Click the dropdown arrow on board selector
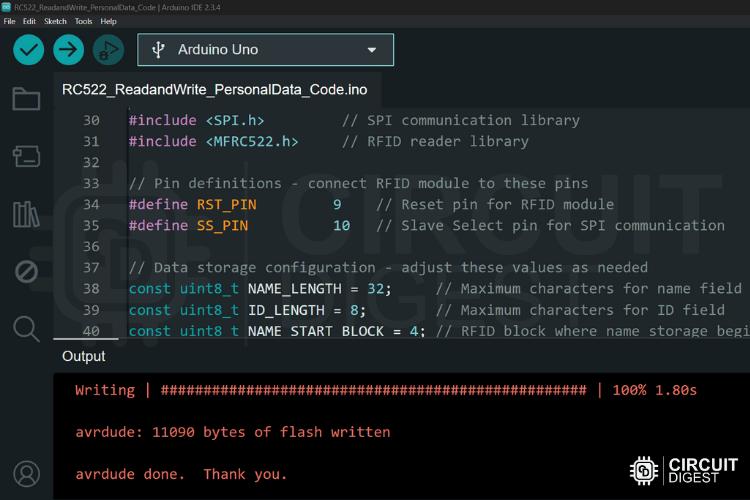The image size is (750, 500). click(372, 49)
